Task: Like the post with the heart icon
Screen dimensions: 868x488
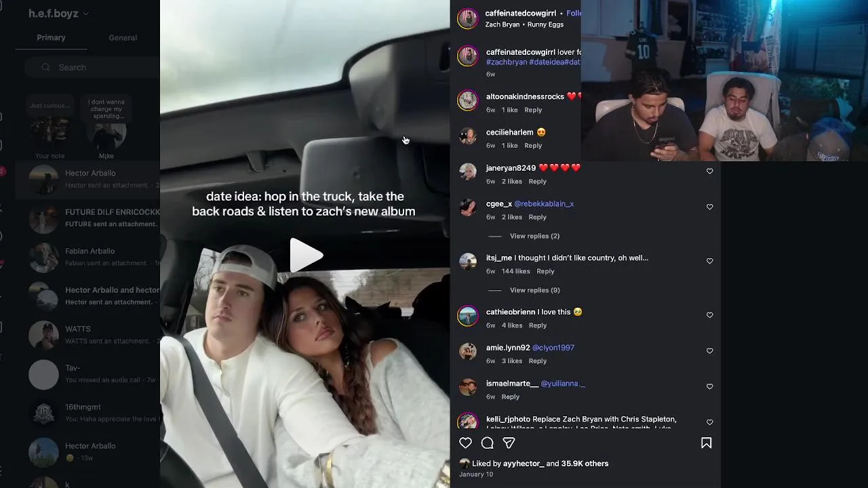Action: pyautogui.click(x=465, y=443)
